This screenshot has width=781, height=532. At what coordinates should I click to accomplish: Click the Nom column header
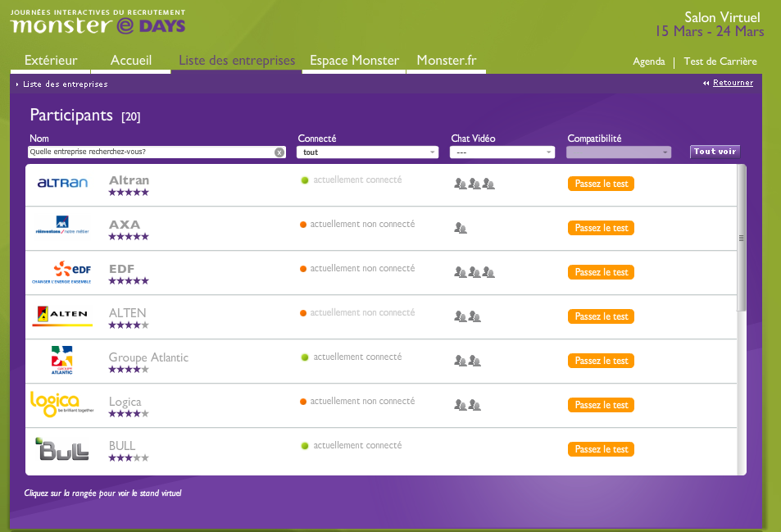(39, 139)
